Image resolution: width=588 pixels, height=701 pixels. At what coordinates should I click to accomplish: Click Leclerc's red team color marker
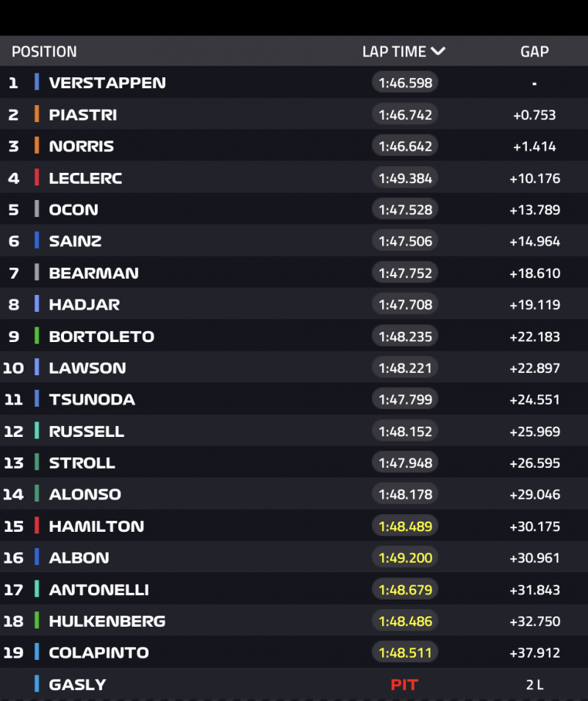pos(37,177)
